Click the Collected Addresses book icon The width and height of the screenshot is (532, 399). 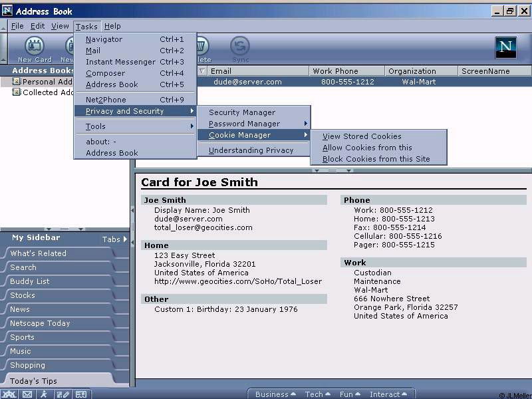16,92
